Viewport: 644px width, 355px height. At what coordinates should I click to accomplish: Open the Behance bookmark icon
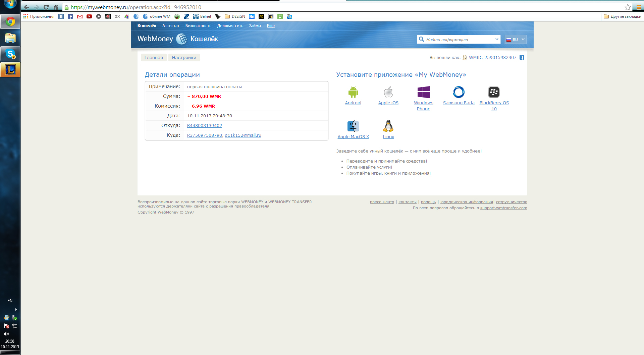[x=252, y=16]
